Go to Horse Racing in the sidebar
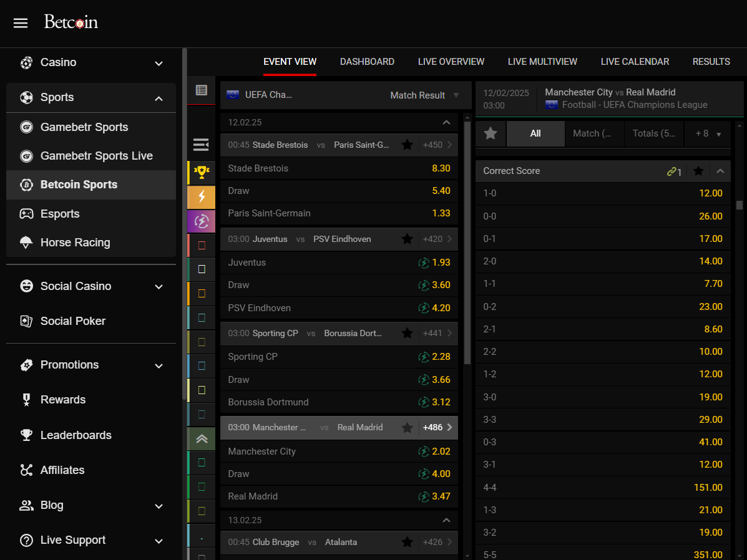Viewport: 747px width, 560px height. pyautogui.click(x=75, y=243)
